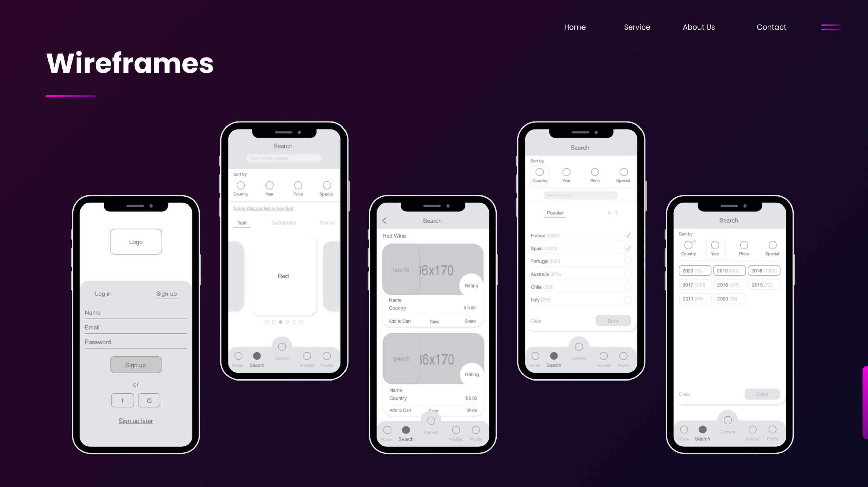Viewport: 868px width, 487px height.
Task: Tap Done button on country filter screen
Action: [x=613, y=321]
